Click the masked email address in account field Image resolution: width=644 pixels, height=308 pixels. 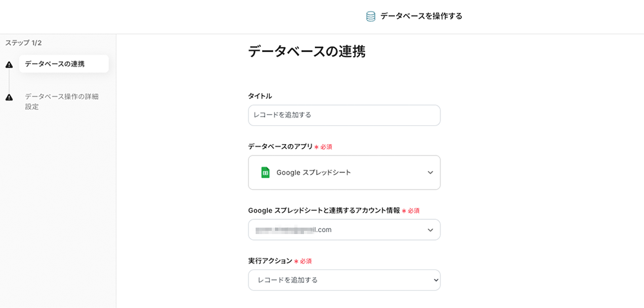pyautogui.click(x=293, y=230)
